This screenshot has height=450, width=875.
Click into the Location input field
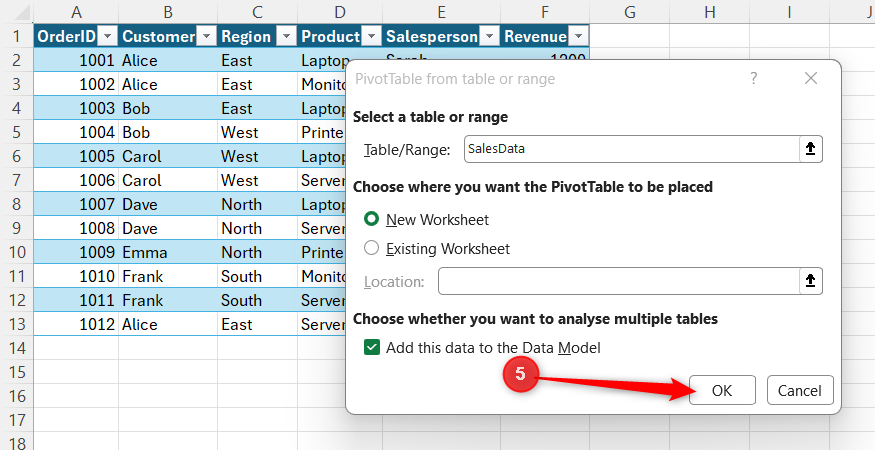[x=619, y=281]
